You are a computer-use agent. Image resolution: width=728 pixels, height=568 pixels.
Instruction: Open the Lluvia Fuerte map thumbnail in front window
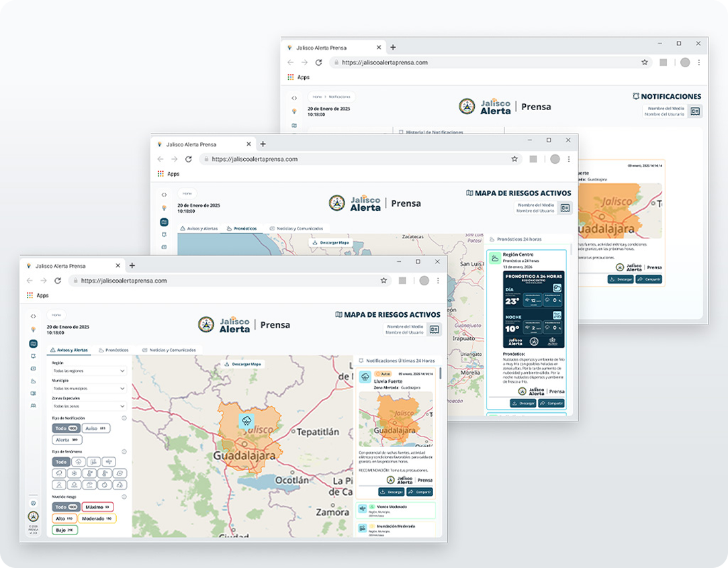[x=396, y=420]
